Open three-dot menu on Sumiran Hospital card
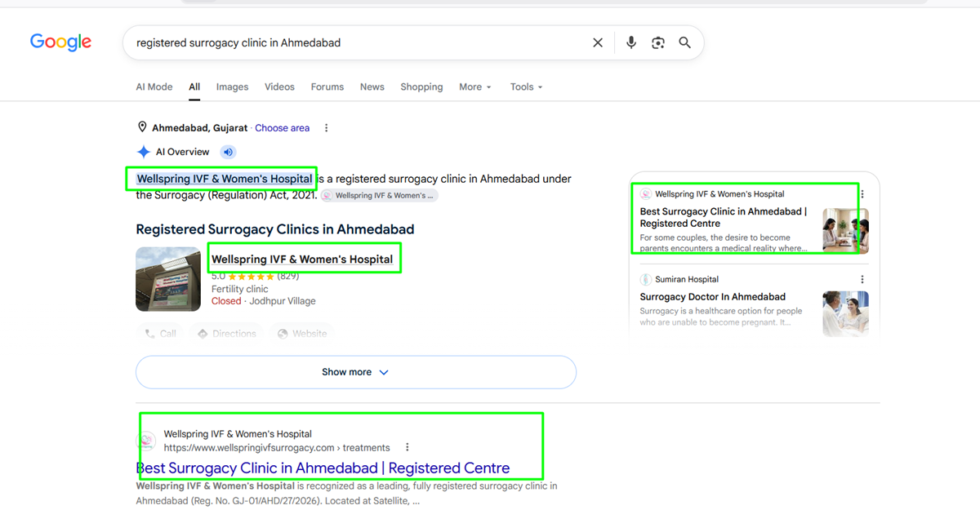The width and height of the screenshot is (980, 510). (862, 279)
